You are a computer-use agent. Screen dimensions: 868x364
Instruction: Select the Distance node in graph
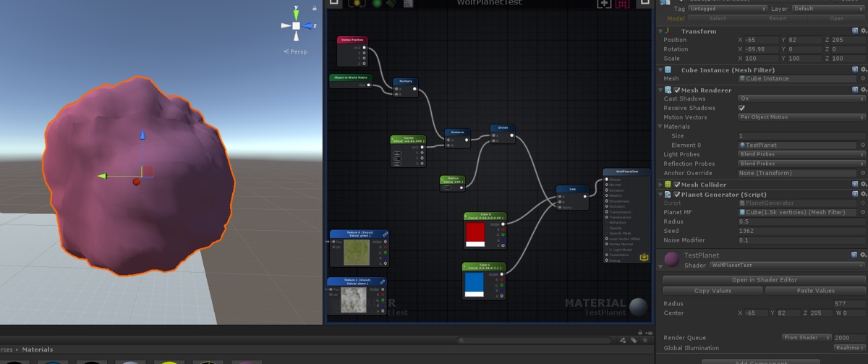pyautogui.click(x=457, y=138)
